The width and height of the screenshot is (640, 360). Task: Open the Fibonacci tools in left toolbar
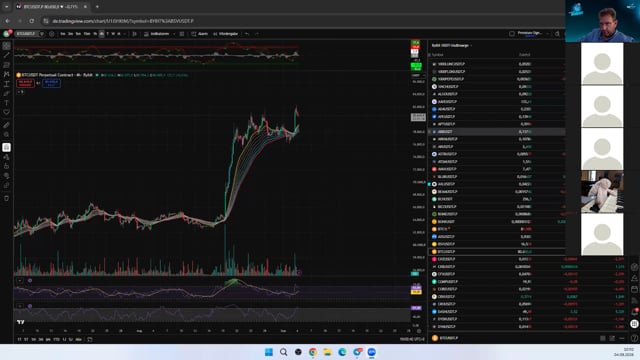(x=7, y=65)
